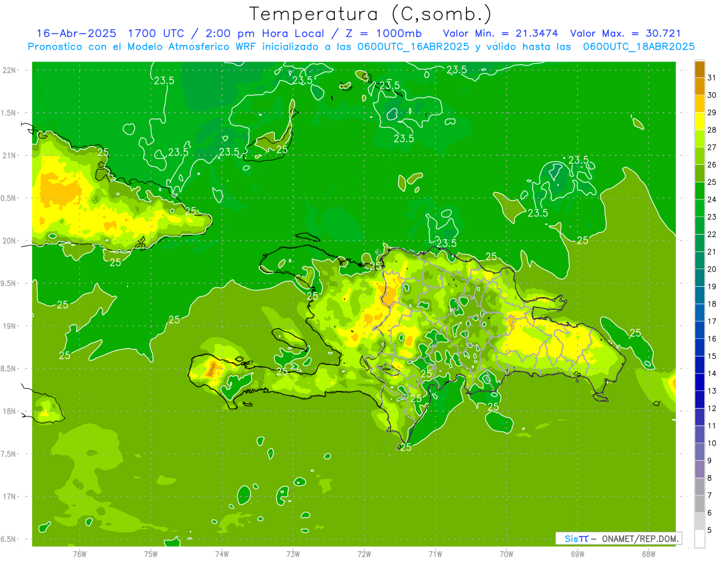The height and width of the screenshot is (562, 728).
Task: Click the "Valor Min. = 21.3474" value
Action: (x=501, y=33)
